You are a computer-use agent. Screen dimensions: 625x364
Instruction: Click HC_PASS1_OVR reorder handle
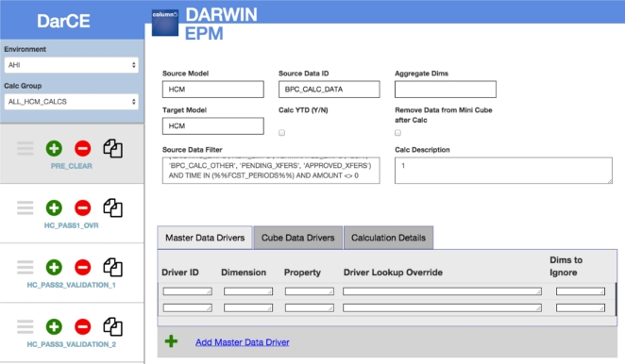[25, 207]
